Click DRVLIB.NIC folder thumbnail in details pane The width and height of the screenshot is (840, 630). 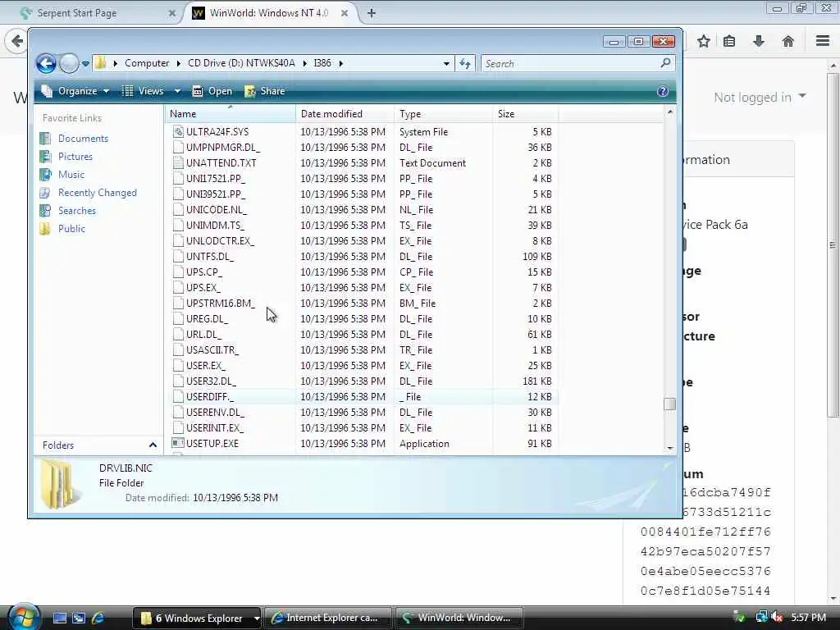[59, 484]
